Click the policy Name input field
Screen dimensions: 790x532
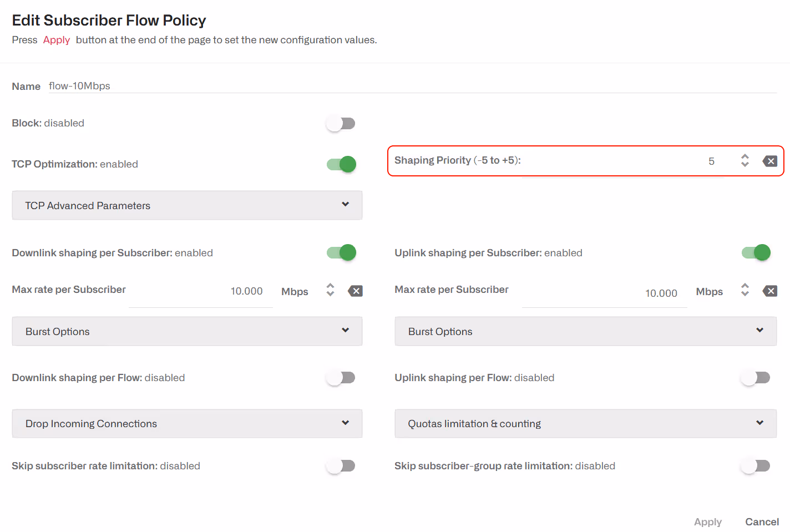tap(411, 86)
